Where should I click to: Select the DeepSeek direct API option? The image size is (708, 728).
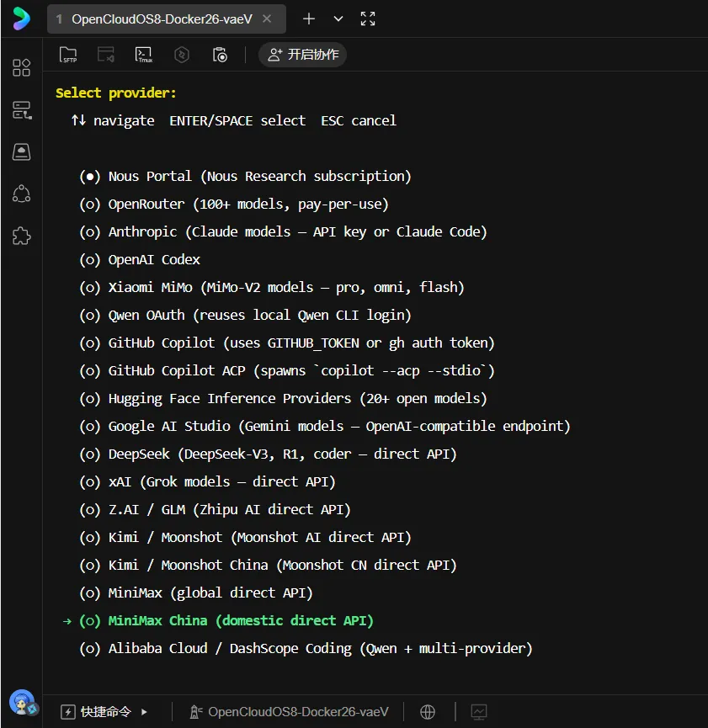click(x=268, y=454)
